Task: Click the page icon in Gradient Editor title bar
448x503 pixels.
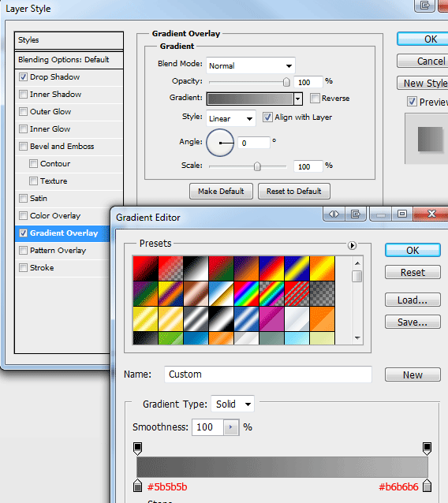Action: (x=356, y=214)
